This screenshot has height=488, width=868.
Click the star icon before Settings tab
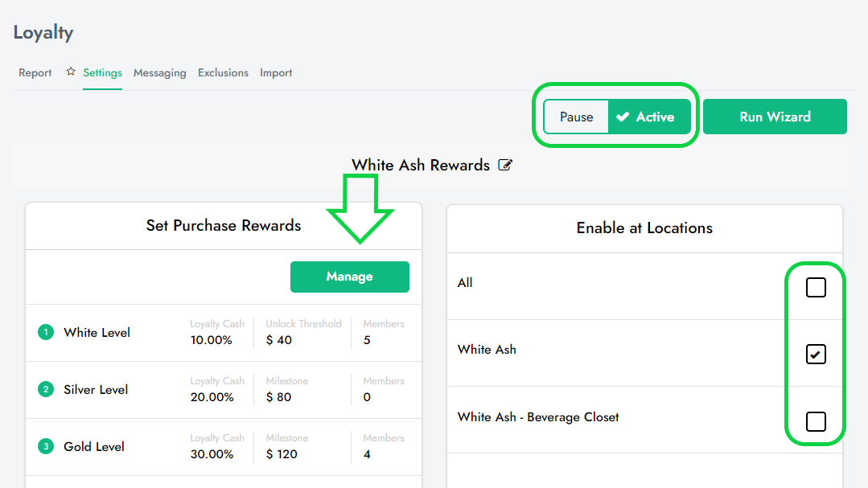tap(71, 72)
